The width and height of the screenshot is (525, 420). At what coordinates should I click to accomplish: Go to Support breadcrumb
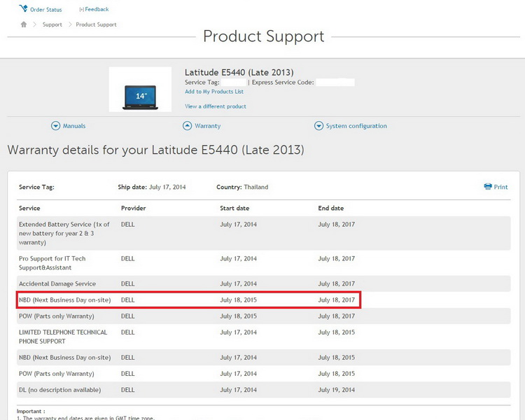coord(52,24)
